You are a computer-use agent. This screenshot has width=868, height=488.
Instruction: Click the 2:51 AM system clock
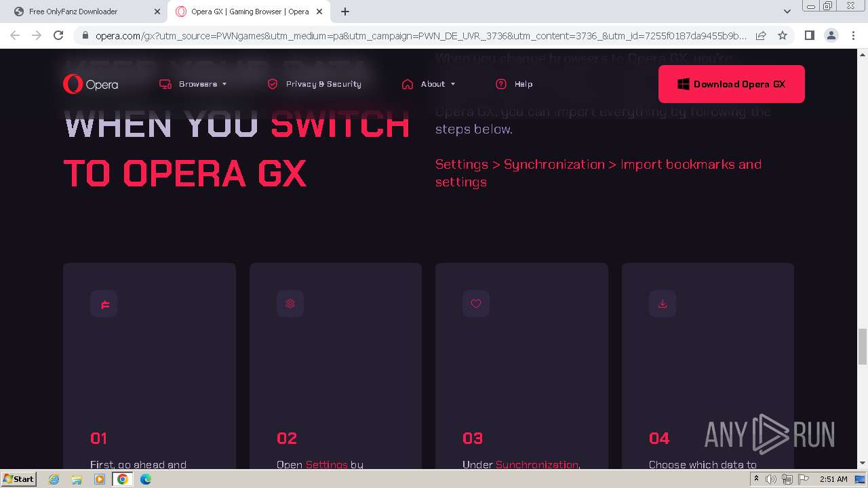pos(833,479)
